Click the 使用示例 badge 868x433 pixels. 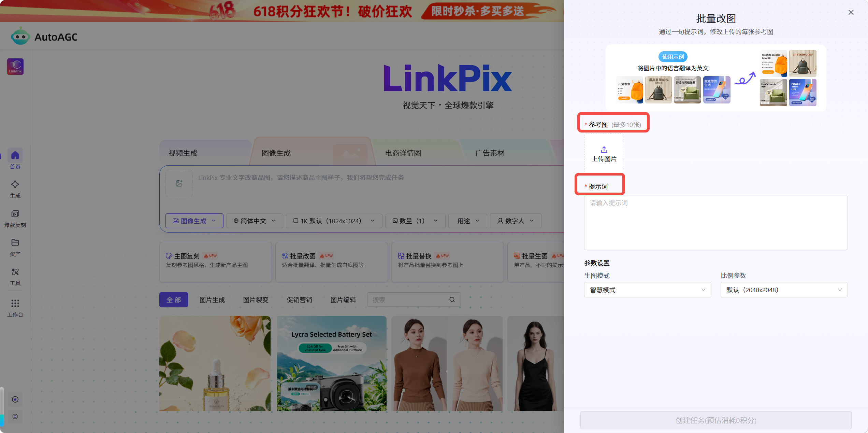click(x=673, y=57)
